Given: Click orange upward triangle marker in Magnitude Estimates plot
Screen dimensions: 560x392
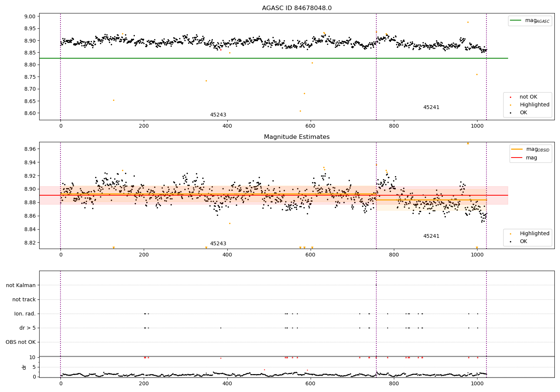Looking at the screenshot, I should point(468,143).
